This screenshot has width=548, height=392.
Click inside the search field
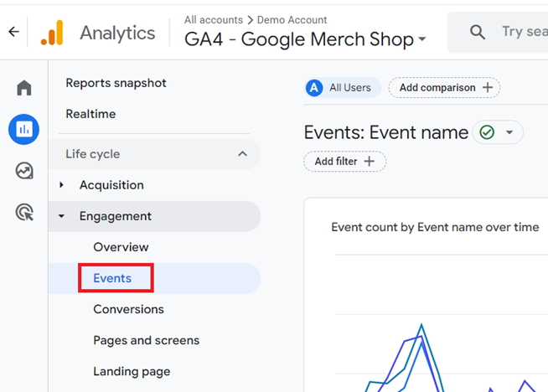(x=498, y=32)
